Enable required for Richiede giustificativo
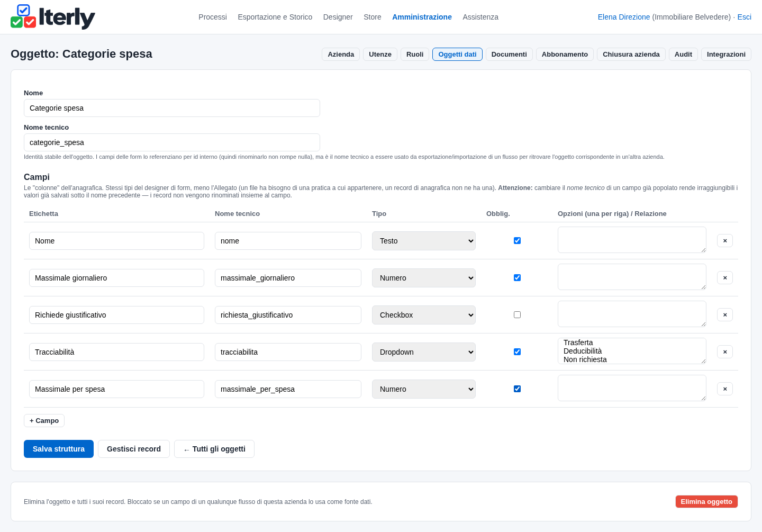 (517, 315)
